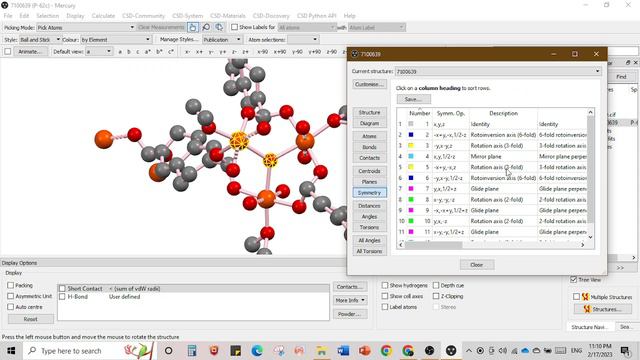Activate the zoom magnifier mouse mode icon
This screenshot has width=640, height=360.
pos(206,27)
